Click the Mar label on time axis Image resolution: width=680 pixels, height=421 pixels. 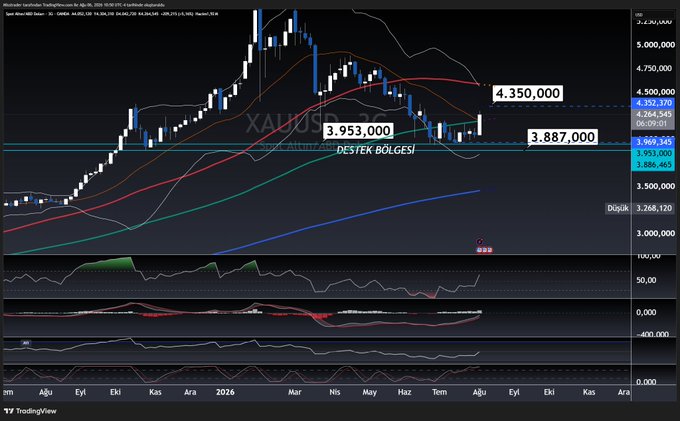[x=294, y=392]
